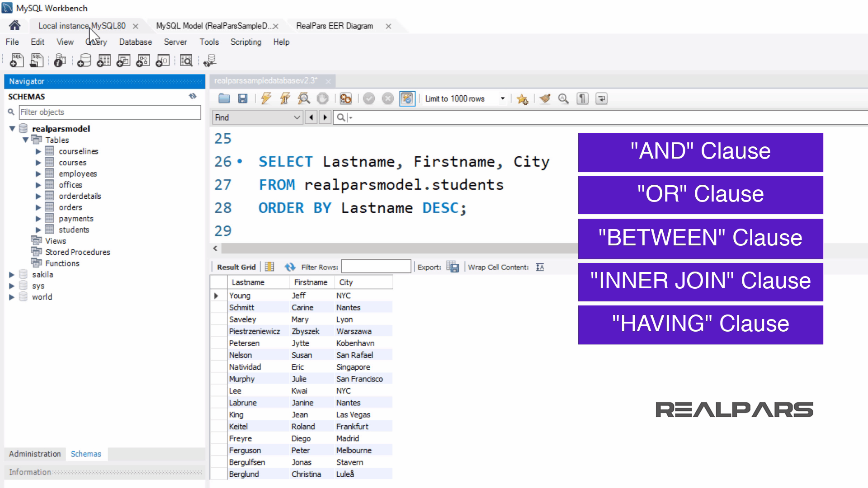This screenshot has width=868, height=488.
Task: Expand the sakila schema
Action: point(12,275)
